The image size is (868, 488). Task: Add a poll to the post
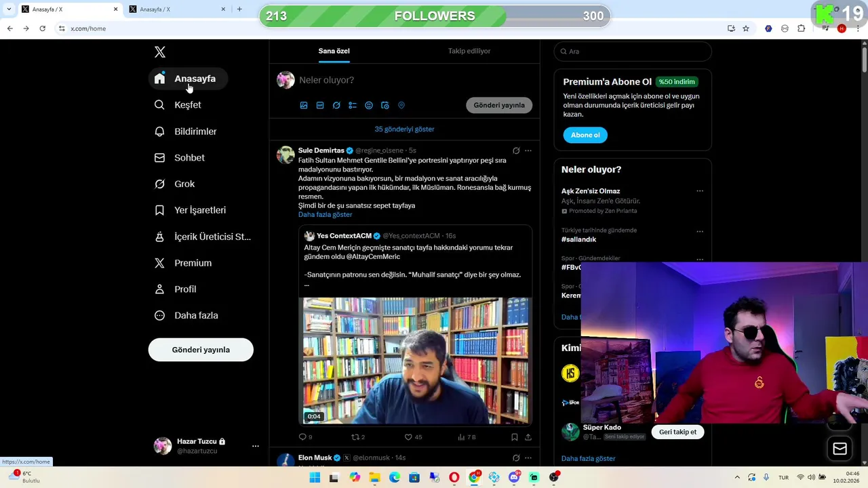click(x=353, y=105)
